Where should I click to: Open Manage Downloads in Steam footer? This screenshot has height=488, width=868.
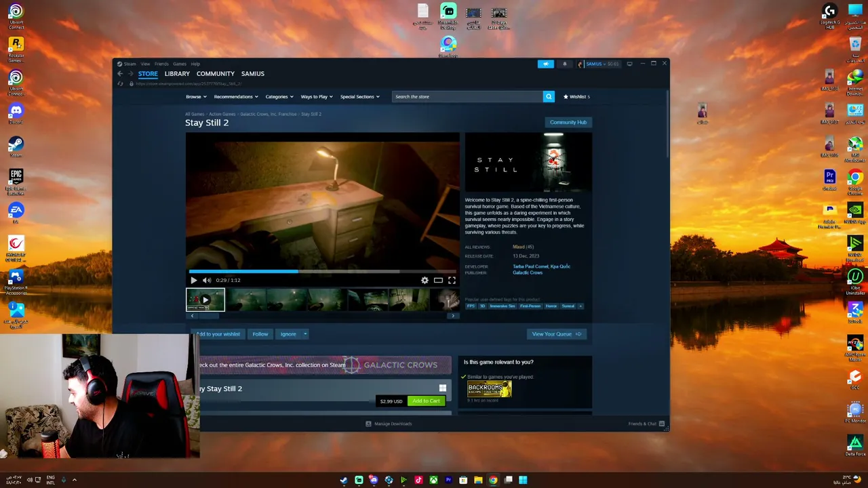coord(389,424)
